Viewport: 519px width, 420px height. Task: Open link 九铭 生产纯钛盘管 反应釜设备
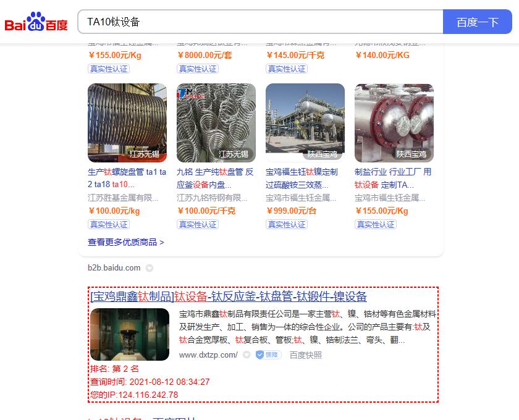click(216, 178)
